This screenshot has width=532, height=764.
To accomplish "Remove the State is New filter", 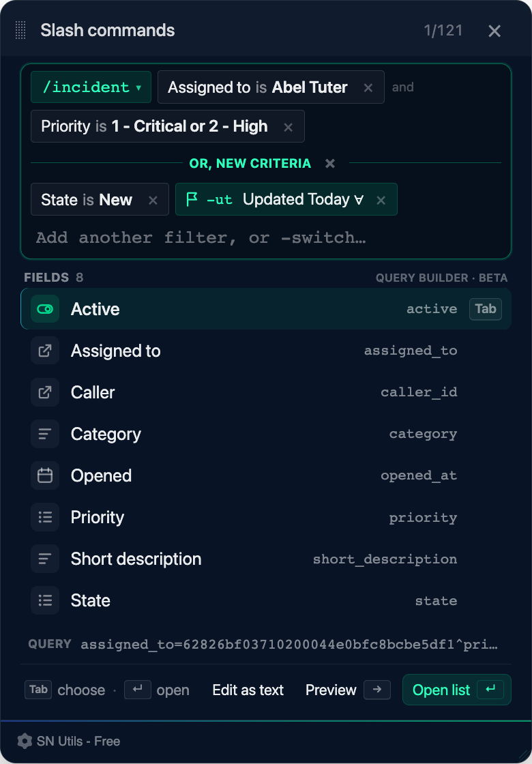I will [x=153, y=201].
